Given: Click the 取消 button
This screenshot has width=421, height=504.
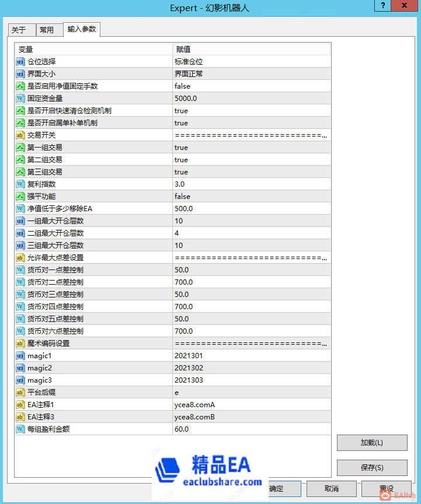Looking at the screenshot, I should (332, 489).
